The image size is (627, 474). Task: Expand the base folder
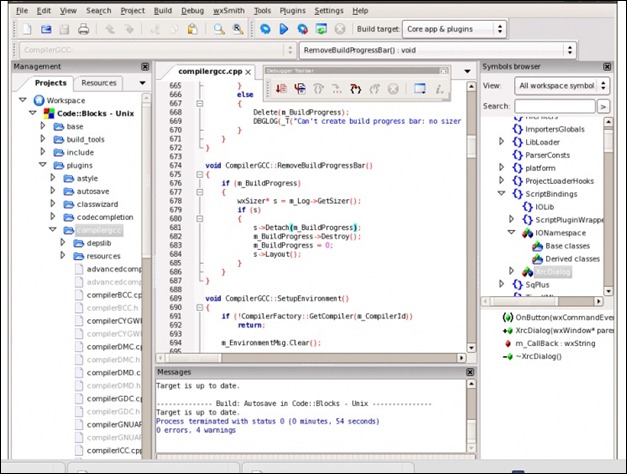tap(43, 126)
